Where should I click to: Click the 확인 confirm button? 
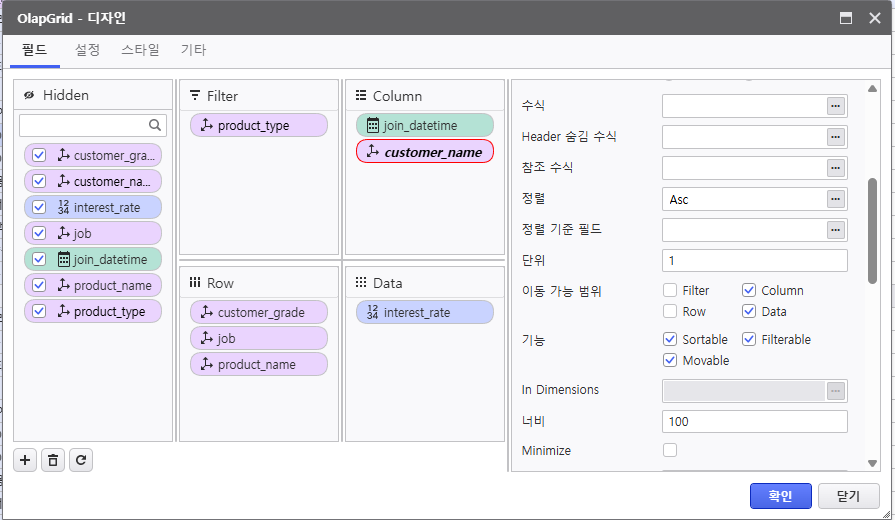[x=780, y=495]
